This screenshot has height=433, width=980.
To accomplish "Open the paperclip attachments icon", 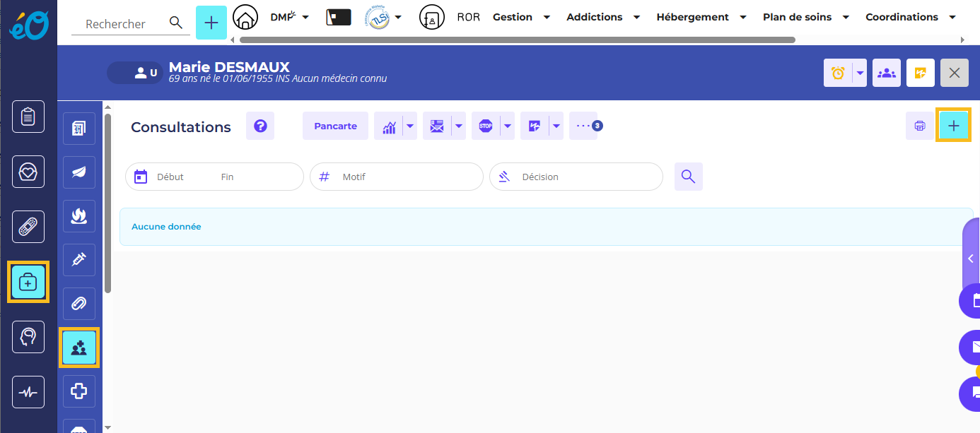I will pos(79,304).
